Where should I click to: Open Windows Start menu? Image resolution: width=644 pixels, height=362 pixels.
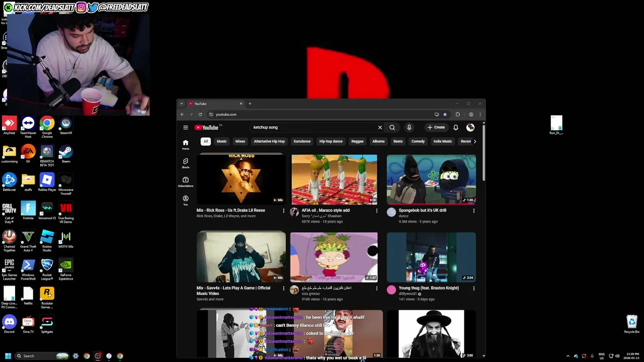[x=8, y=356]
